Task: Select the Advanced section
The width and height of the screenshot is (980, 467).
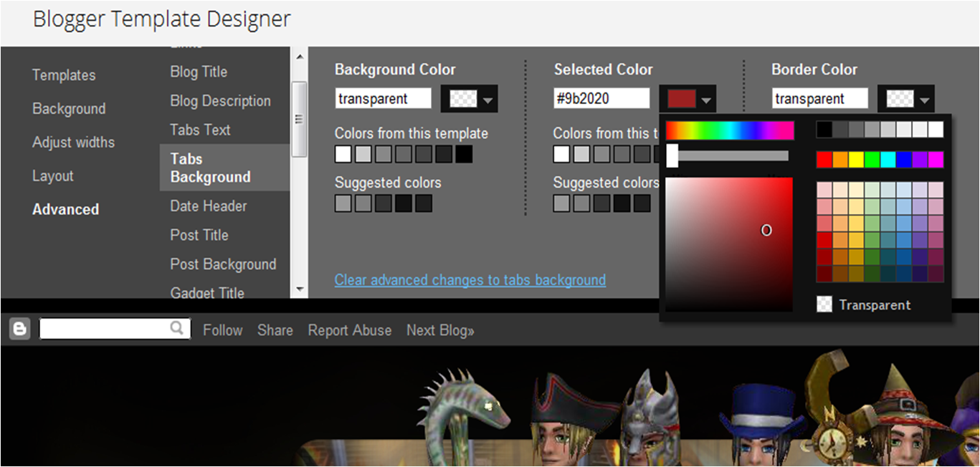Action: click(65, 210)
